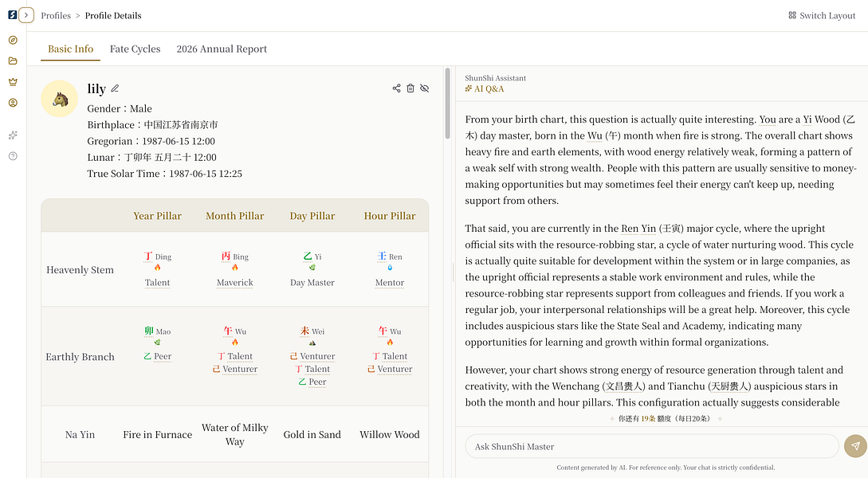Go to Profiles breadcrumb link
Screen dimensions: 868x478
coord(56,15)
